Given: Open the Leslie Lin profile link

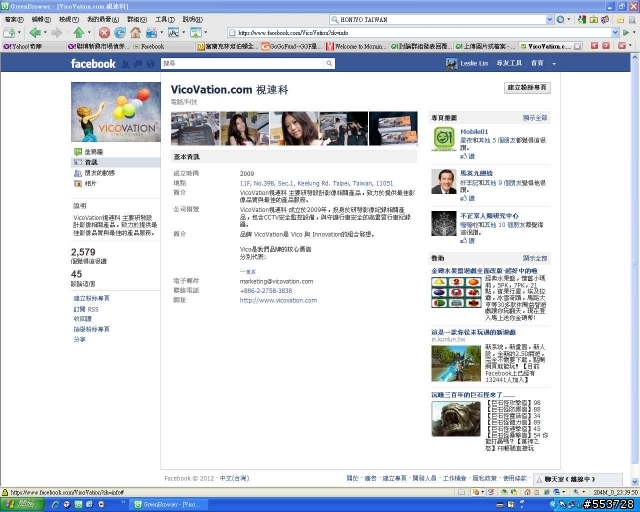Looking at the screenshot, I should click(474, 64).
